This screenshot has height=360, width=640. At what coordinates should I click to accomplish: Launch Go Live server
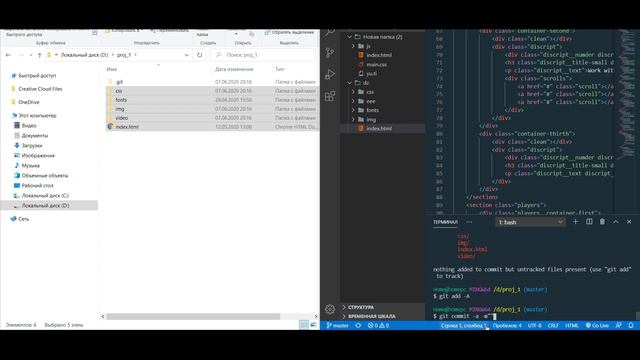[x=597, y=325]
